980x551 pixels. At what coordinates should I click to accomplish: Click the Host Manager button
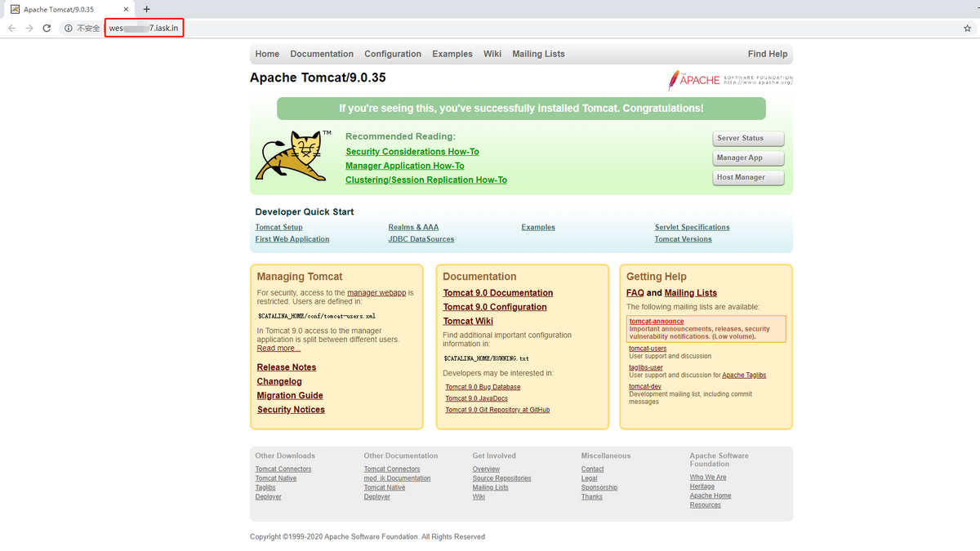coord(748,178)
